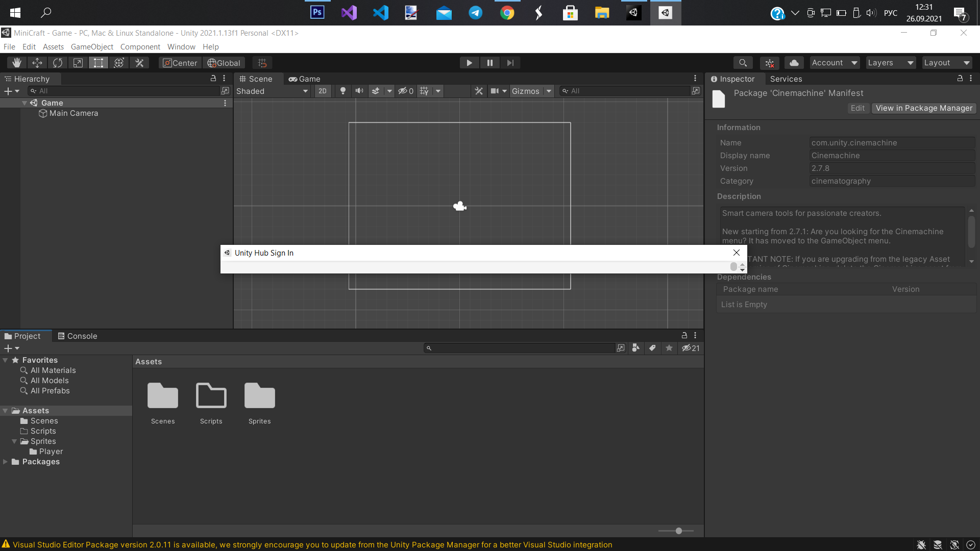Select Player folder in Project tree
This screenshot has width=980, height=551.
coord(46,452)
